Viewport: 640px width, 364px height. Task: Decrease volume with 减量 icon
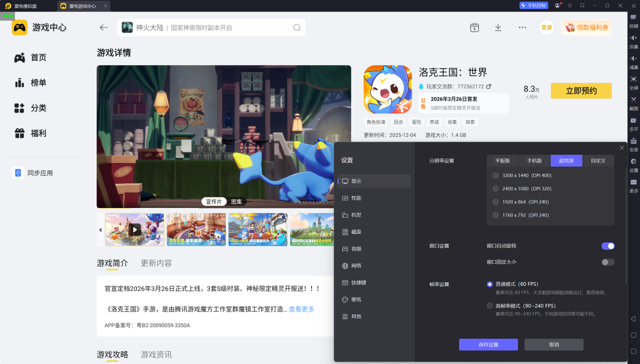click(x=633, y=62)
